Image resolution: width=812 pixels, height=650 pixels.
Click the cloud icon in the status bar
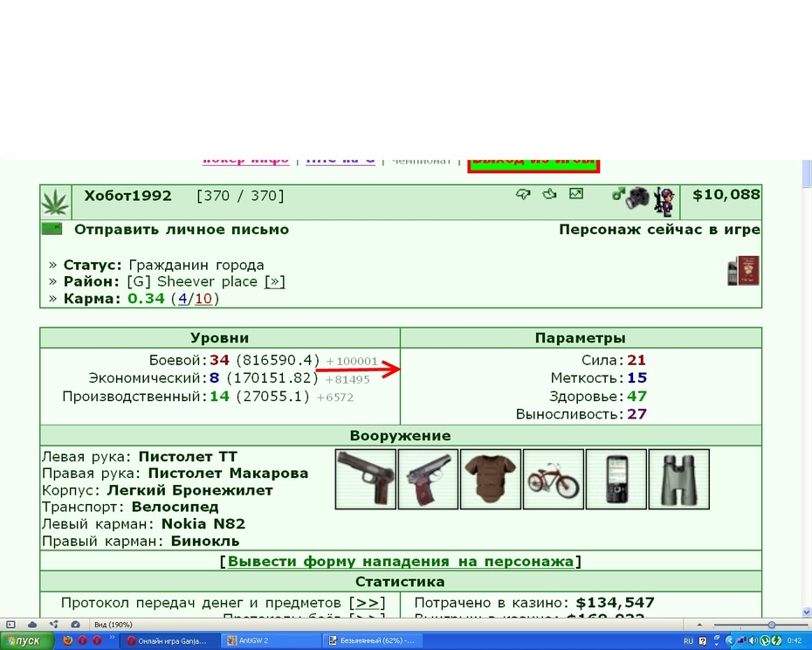tap(32, 625)
